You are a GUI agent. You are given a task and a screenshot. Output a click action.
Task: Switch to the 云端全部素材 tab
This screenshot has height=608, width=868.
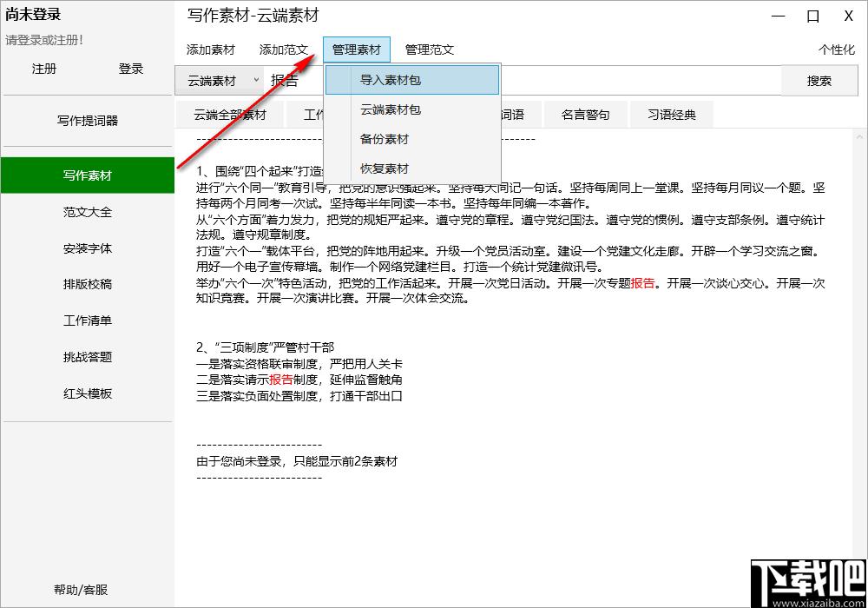[x=230, y=115]
